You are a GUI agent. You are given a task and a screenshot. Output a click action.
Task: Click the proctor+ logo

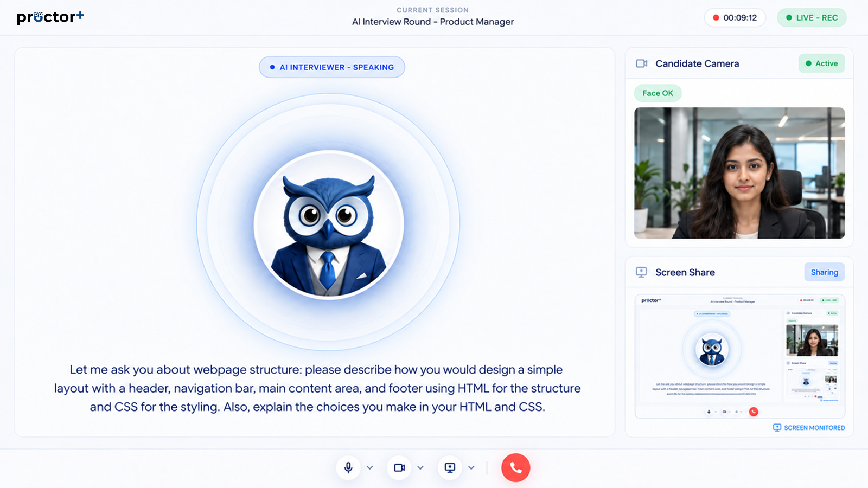click(x=50, y=17)
